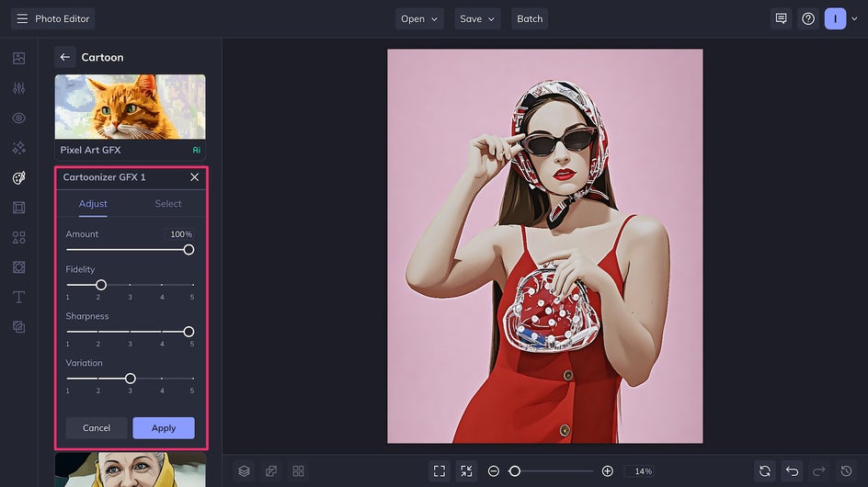Select the Pixel Art GFX cat thumbnail
This screenshot has height=487, width=868.
click(130, 107)
